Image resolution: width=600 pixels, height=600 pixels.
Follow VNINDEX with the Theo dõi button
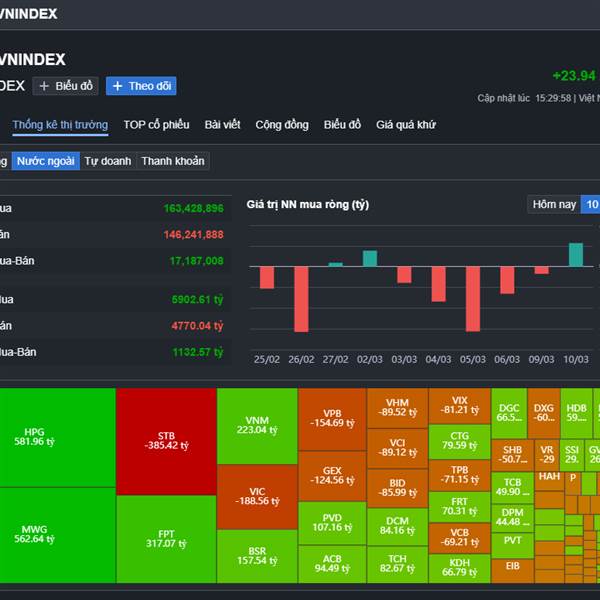(x=141, y=86)
